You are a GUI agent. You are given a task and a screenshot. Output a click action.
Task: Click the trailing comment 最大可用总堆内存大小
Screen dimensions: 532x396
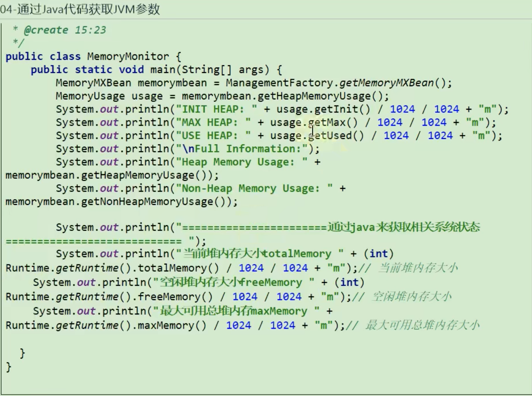422,325
